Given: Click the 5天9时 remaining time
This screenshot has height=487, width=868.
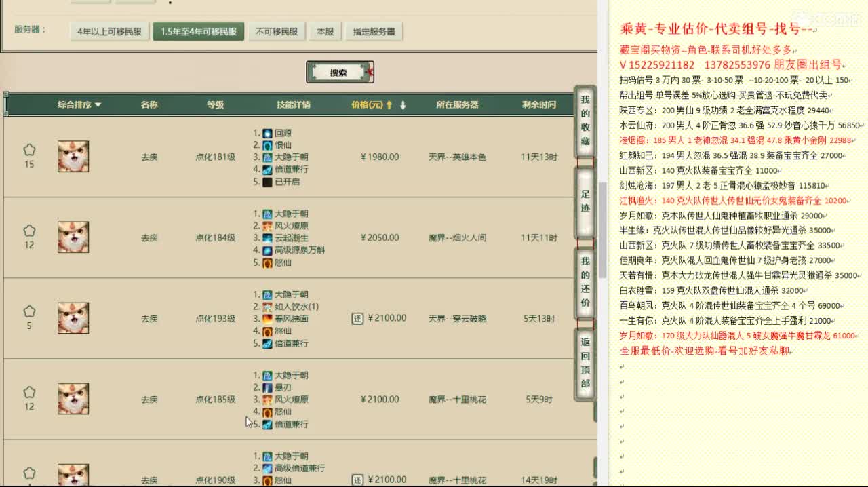Looking at the screenshot, I should click(539, 399).
